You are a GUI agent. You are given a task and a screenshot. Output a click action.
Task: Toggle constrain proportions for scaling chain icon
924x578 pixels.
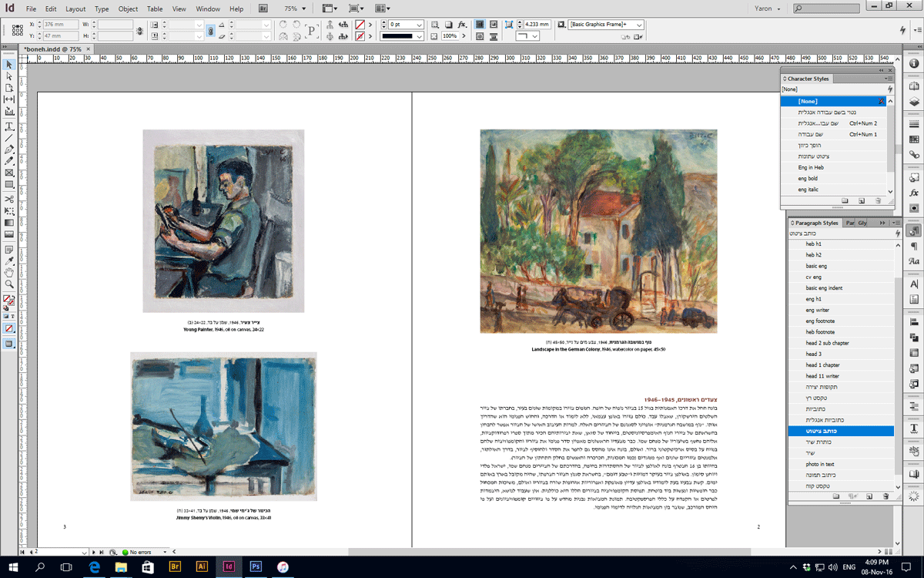[210, 30]
